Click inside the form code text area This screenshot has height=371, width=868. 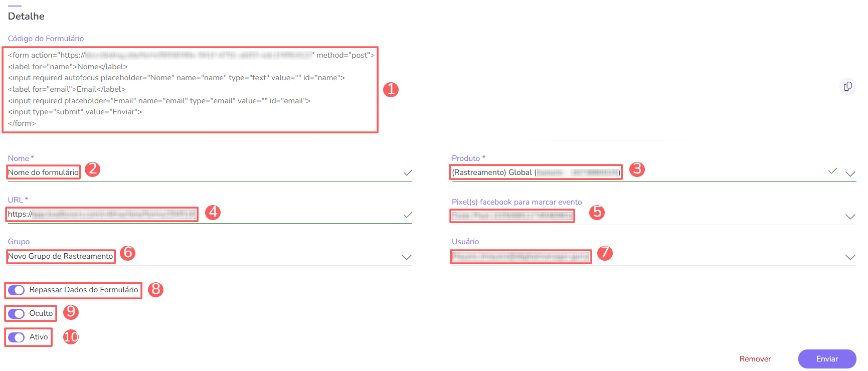pos(190,90)
